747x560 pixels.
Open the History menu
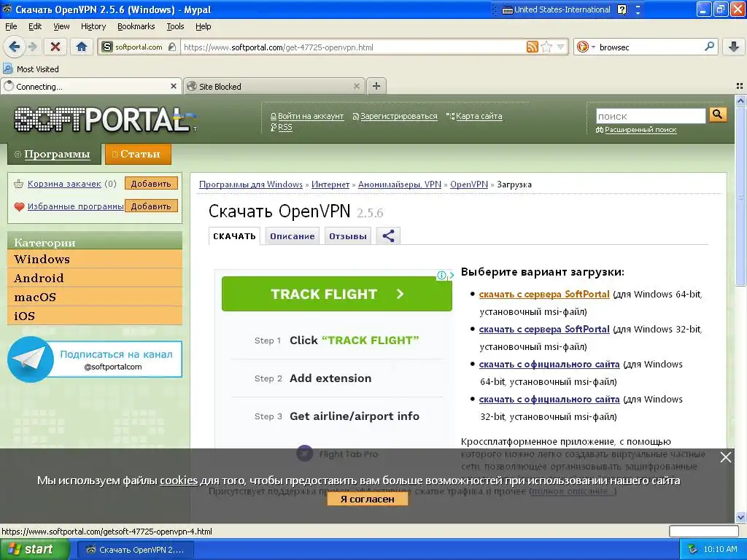coord(93,26)
